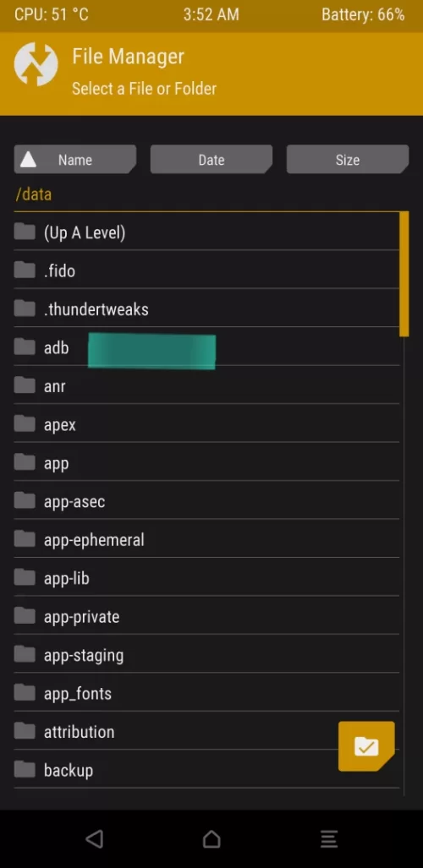Open the app_fonts folder

206,693
